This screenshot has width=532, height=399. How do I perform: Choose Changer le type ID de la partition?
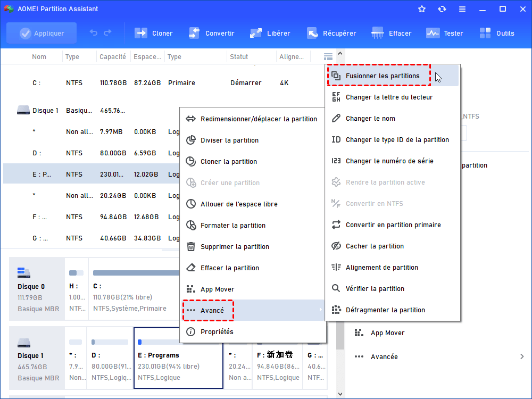coord(393,140)
